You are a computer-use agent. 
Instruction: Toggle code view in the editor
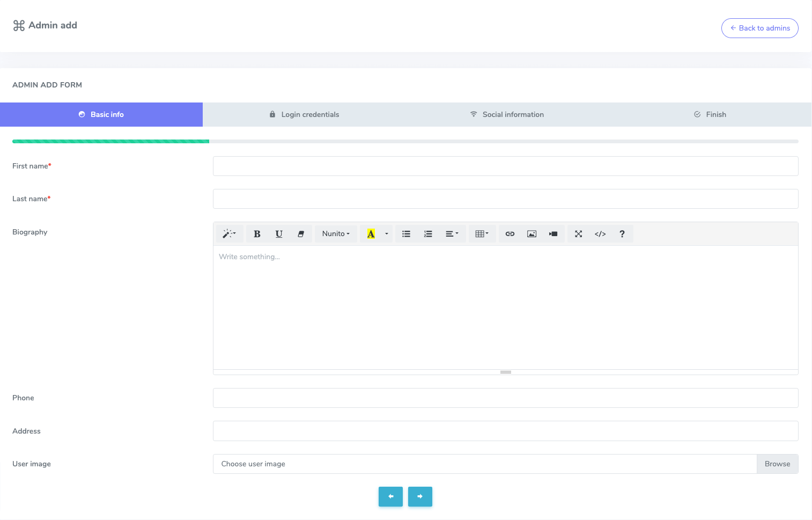tap(600, 234)
